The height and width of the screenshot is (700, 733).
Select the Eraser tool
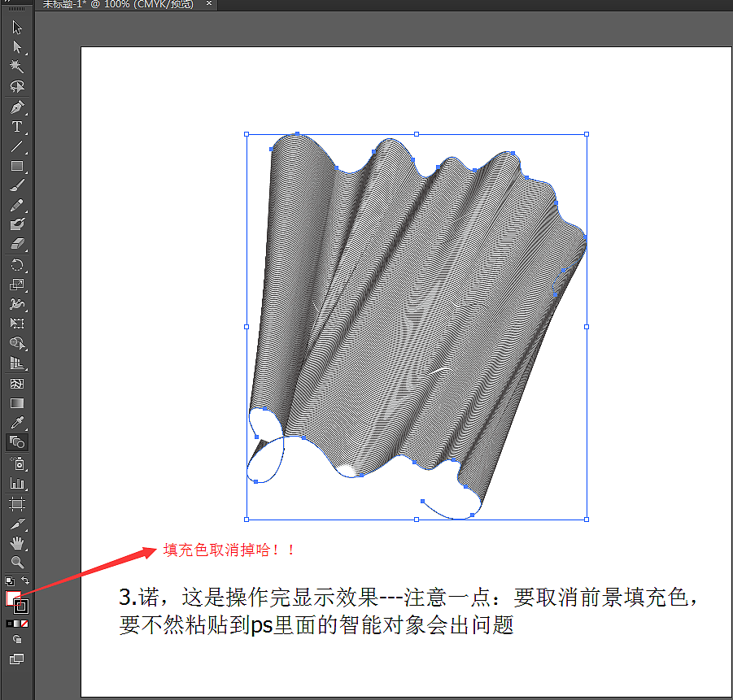[17, 244]
